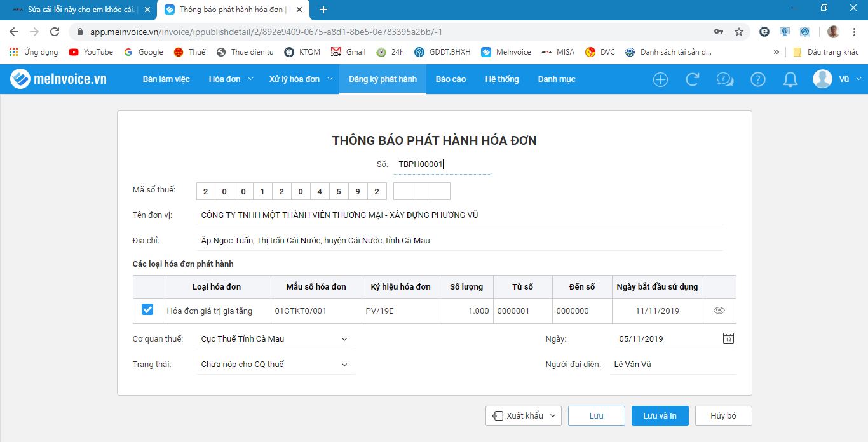868x442 pixels.
Task: Open the quick add plus icon
Action: [661, 79]
